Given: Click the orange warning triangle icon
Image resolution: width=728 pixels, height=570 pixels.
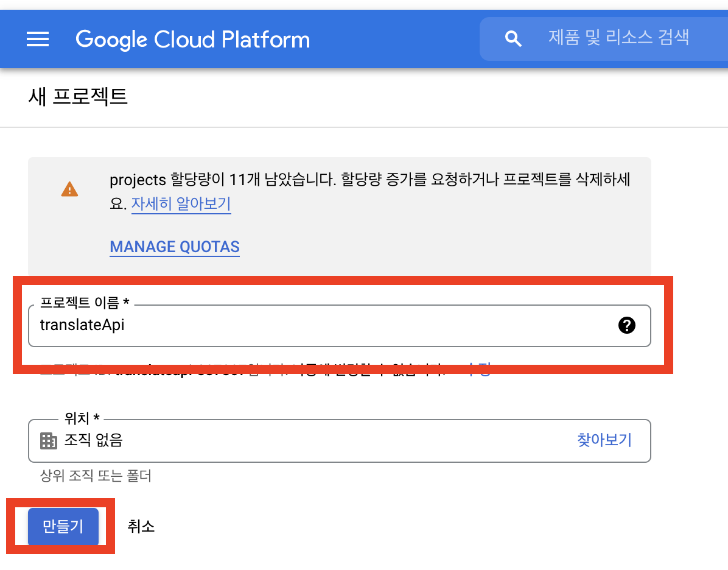Looking at the screenshot, I should 69,189.
